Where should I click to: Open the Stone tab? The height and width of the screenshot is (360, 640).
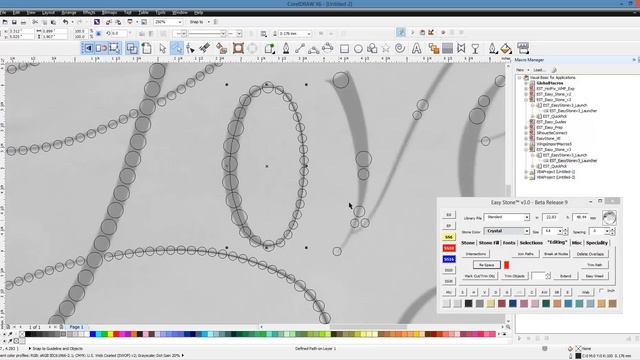tap(468, 242)
